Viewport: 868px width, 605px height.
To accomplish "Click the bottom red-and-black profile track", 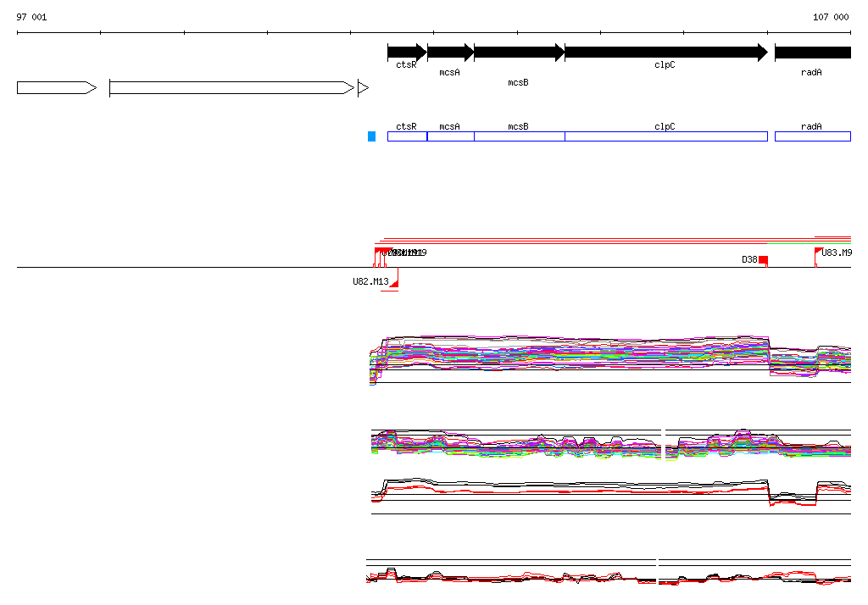I will click(x=609, y=574).
